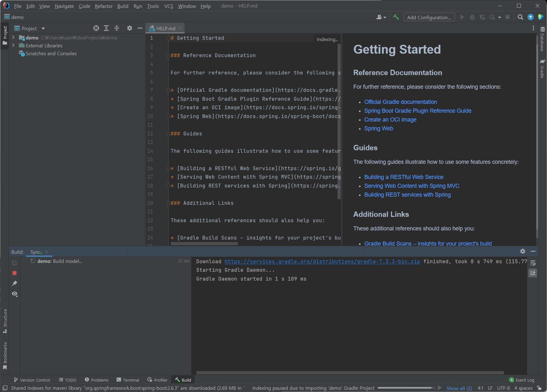This screenshot has width=547, height=392.
Task: Open the Database side tool window
Action: (x=542, y=39)
